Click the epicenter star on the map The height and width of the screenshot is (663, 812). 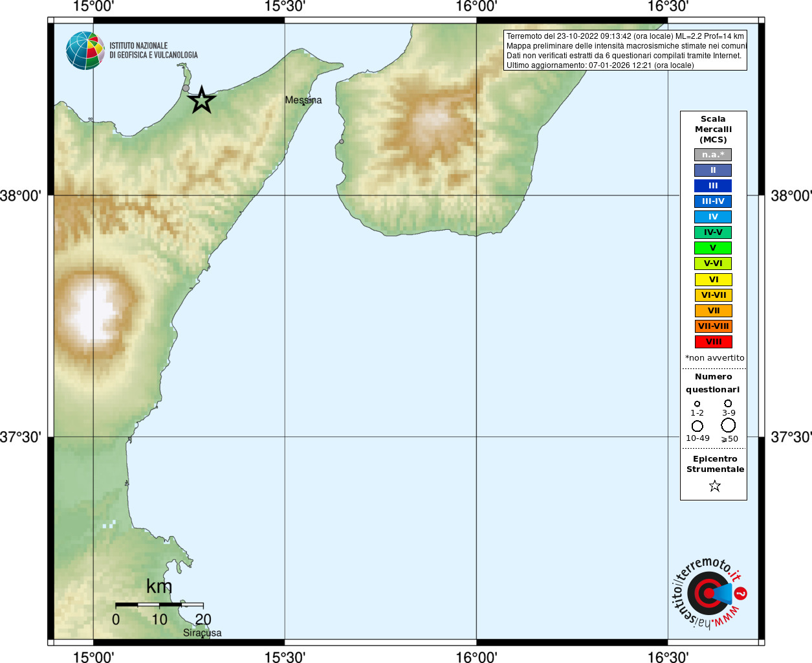pos(201,100)
